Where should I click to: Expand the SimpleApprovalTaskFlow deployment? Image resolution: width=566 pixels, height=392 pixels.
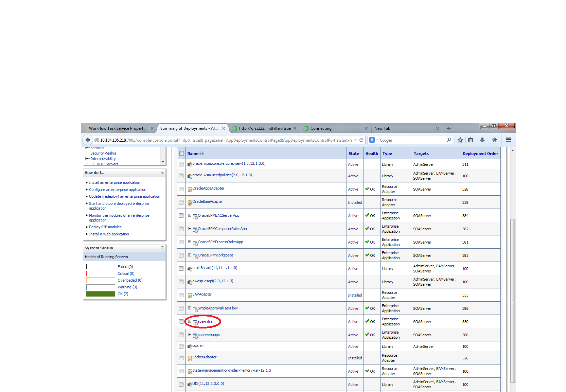pyautogui.click(x=190, y=308)
